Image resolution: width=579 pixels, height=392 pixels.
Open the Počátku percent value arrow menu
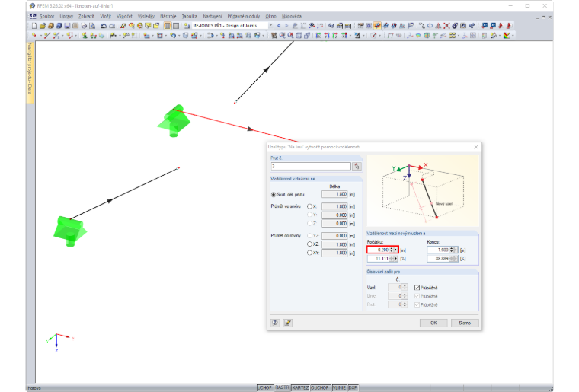pyautogui.click(x=396, y=259)
